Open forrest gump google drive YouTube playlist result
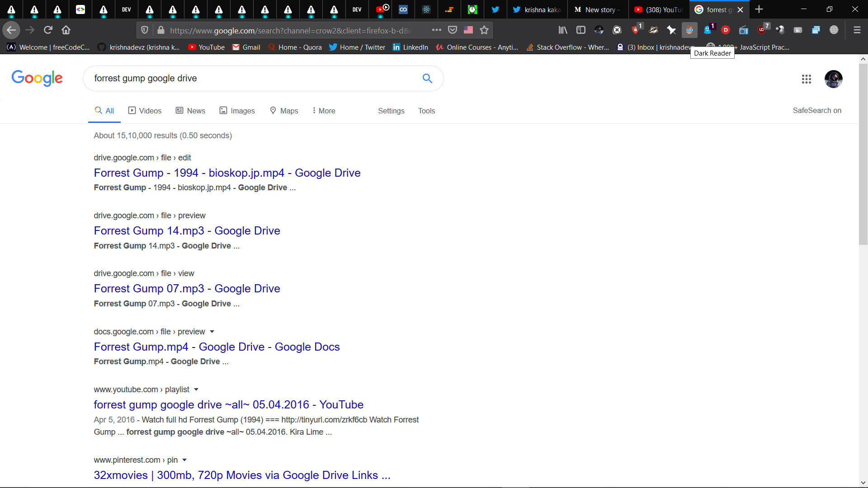This screenshot has width=868, height=488. 228,404
